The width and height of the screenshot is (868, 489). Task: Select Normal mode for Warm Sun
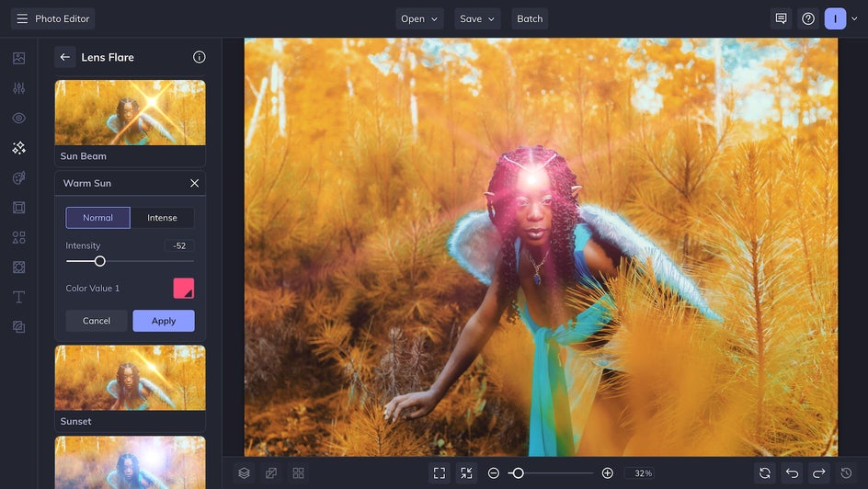tap(98, 218)
